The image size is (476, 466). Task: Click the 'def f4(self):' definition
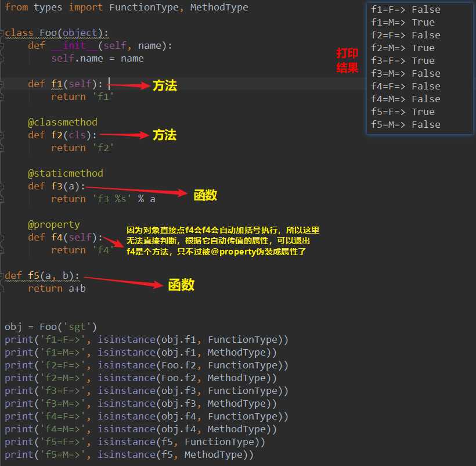[65, 237]
